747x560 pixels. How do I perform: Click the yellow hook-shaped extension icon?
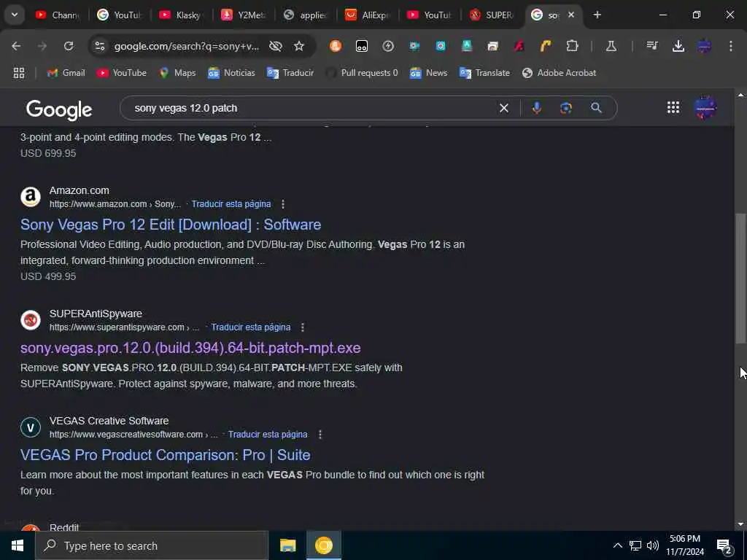545,46
